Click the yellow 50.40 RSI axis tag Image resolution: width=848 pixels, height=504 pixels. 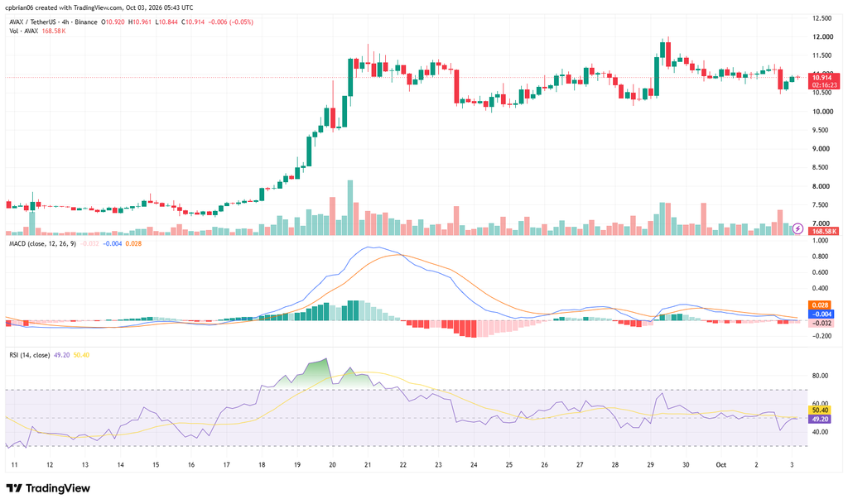click(821, 410)
